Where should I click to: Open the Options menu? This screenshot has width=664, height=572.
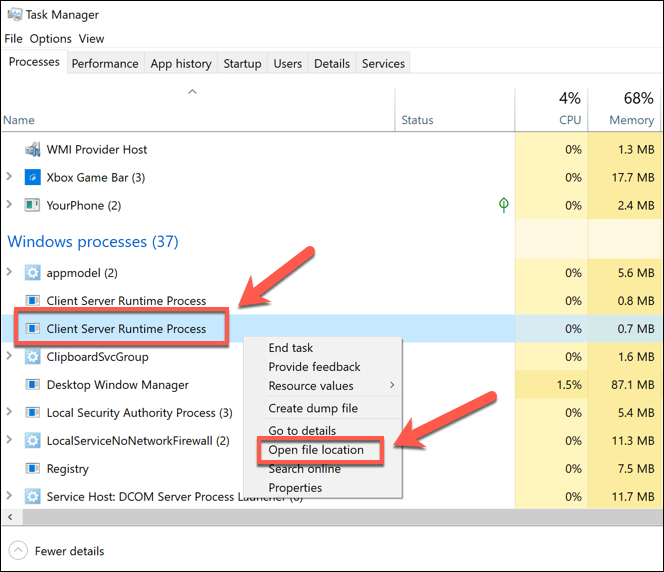(x=50, y=39)
